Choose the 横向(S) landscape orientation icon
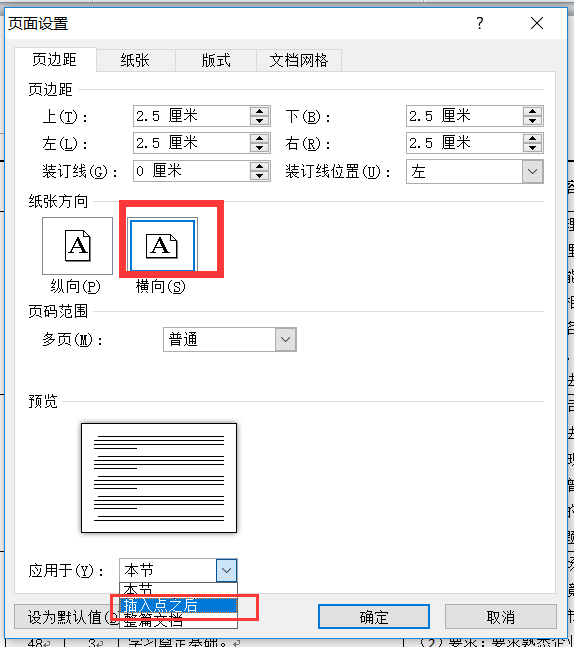The width and height of the screenshot is (574, 647). [162, 246]
